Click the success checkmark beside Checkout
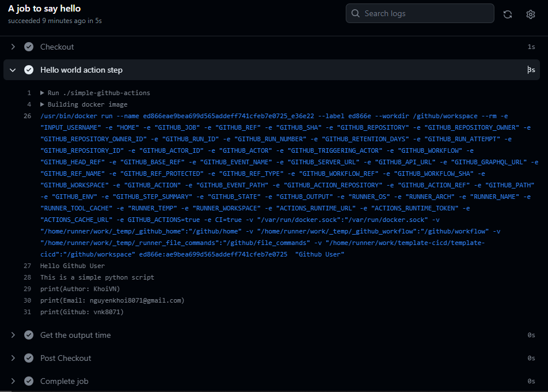The width and height of the screenshot is (548, 392). point(28,47)
